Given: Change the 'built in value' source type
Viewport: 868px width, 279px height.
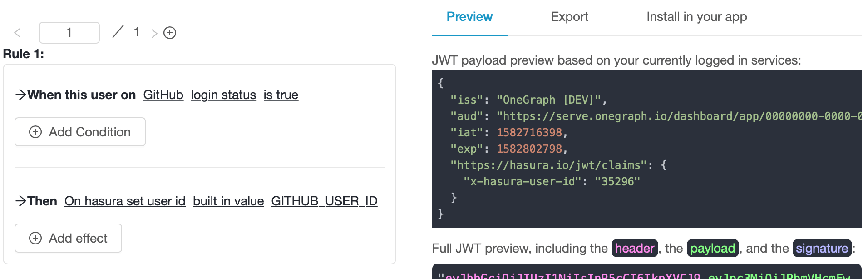Looking at the screenshot, I should point(228,201).
